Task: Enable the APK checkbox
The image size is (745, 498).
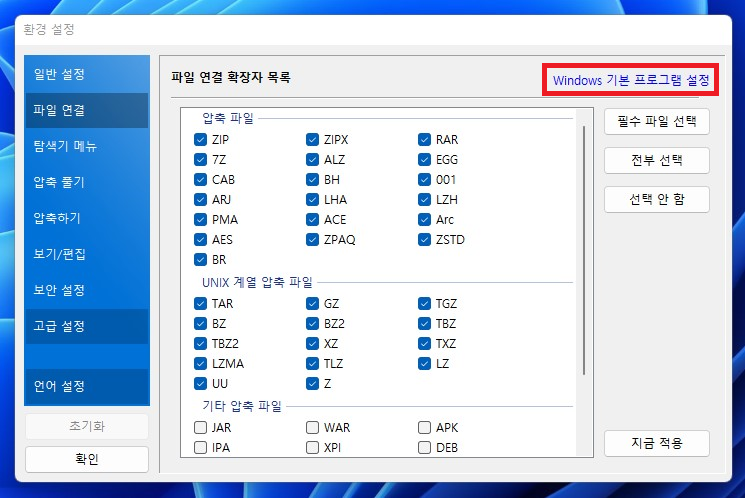Action: (424, 428)
